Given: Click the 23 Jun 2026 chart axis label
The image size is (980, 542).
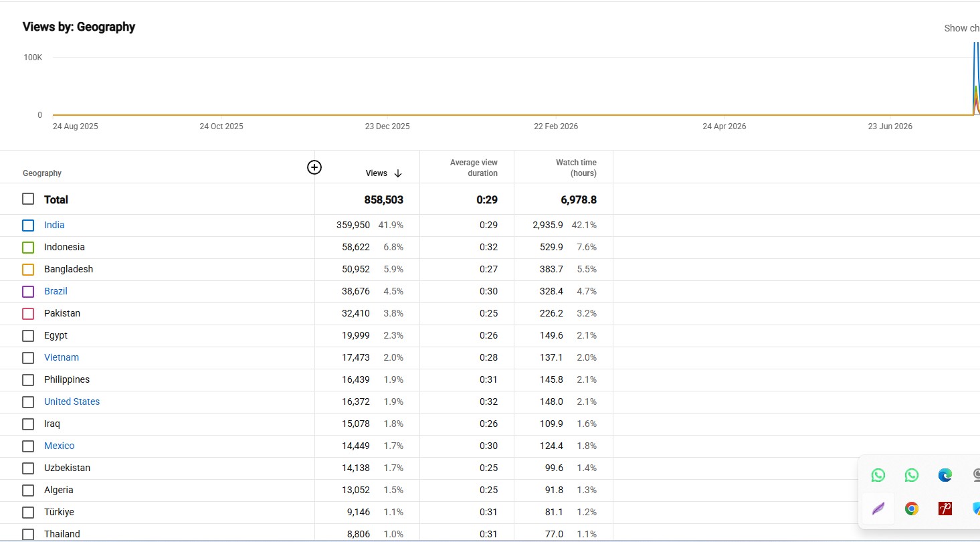Looking at the screenshot, I should pos(890,126).
